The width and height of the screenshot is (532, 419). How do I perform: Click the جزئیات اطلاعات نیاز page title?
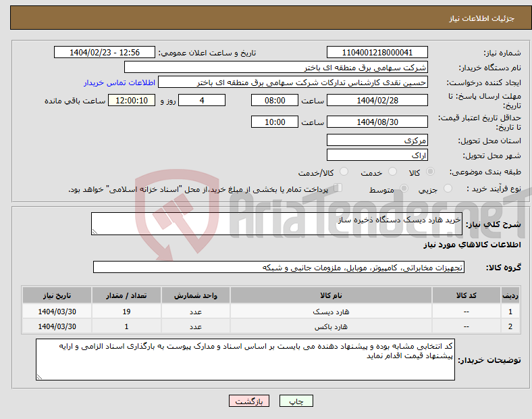pos(482,18)
